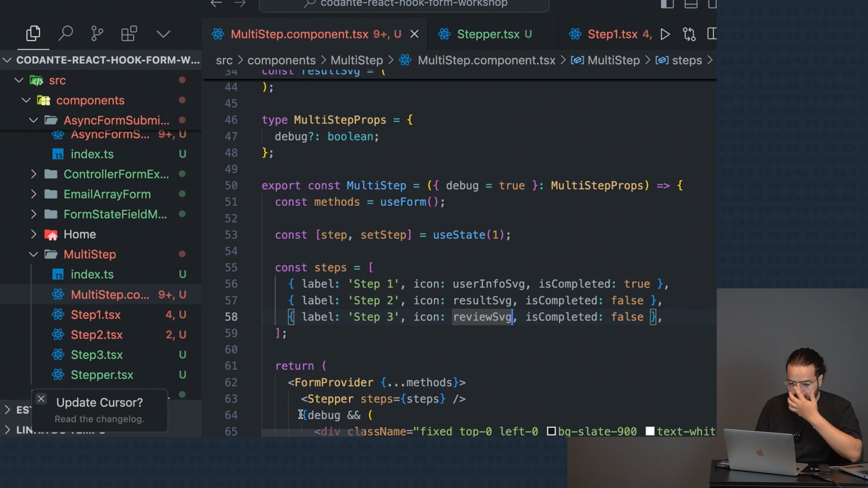
Task: Open Step3.tsx in the file tree
Action: (96, 355)
